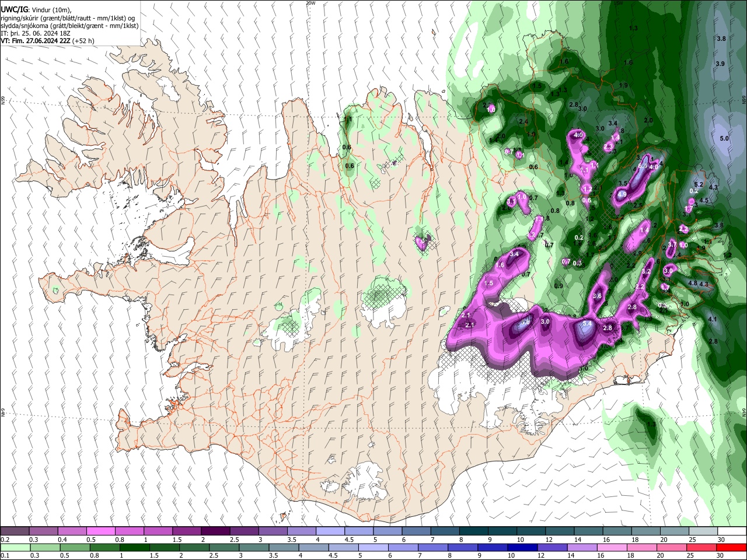The width and height of the screenshot is (747, 560).
Task: Click the '0.2' label starting the top scale
Action: [5, 540]
